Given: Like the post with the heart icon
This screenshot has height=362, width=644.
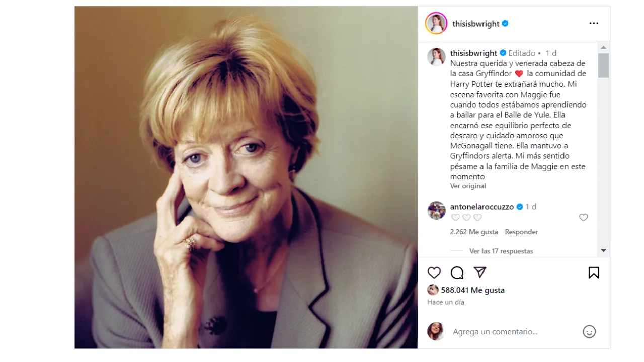Looking at the screenshot, I should point(434,273).
